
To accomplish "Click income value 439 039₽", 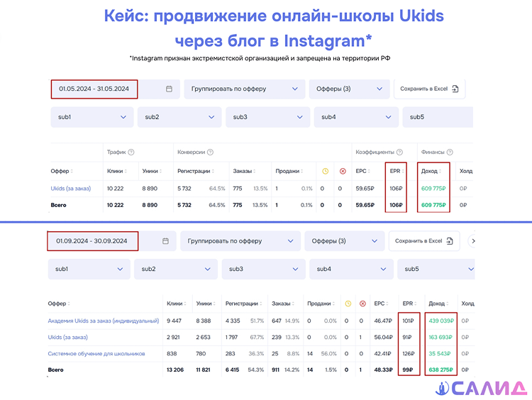I will click(441, 321).
